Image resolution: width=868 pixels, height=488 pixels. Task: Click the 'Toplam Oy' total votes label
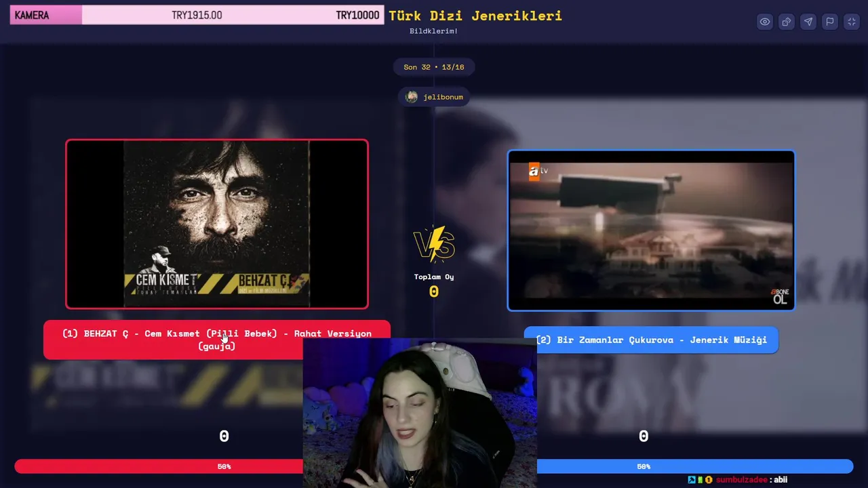(x=434, y=277)
